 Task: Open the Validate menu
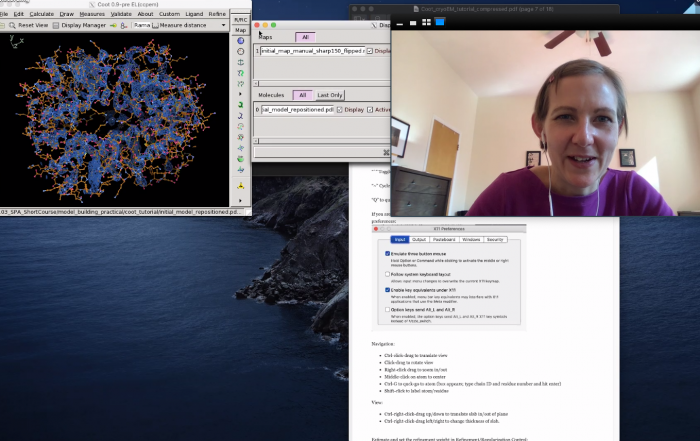[x=121, y=14]
